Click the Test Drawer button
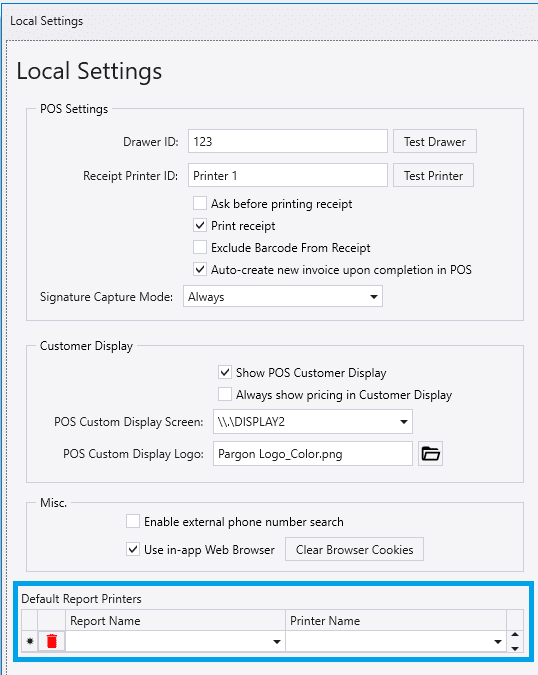 (x=435, y=142)
